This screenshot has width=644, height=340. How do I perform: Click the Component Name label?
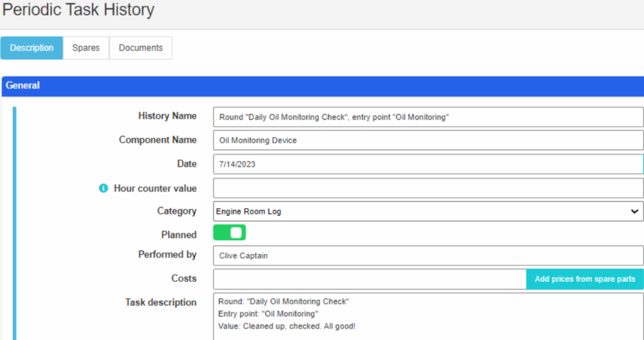pos(158,140)
